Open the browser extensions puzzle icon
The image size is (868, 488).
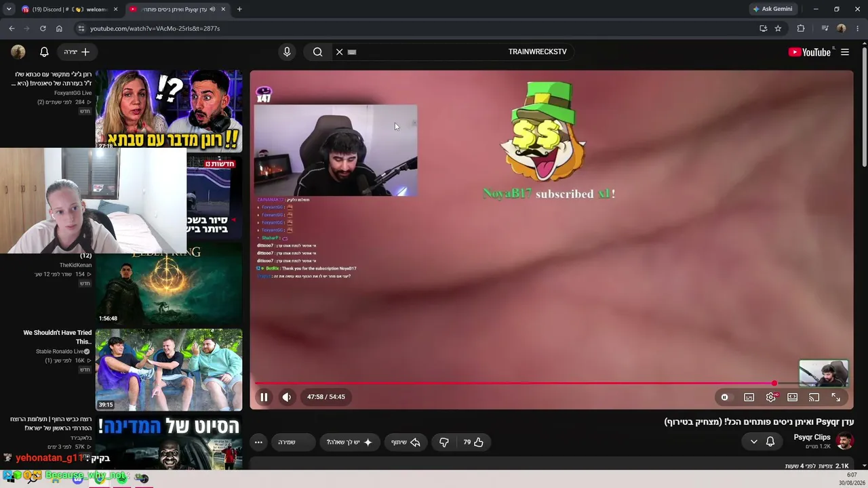[x=801, y=28]
